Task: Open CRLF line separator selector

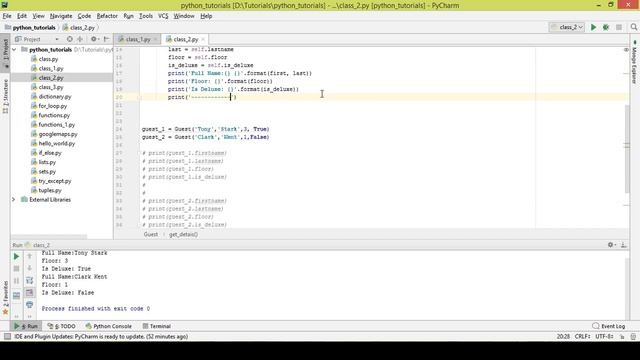Action: click(582, 337)
